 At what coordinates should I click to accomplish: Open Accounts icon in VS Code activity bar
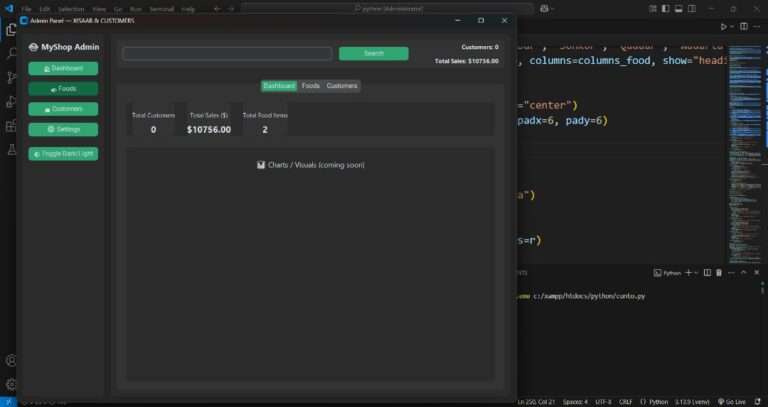11,360
